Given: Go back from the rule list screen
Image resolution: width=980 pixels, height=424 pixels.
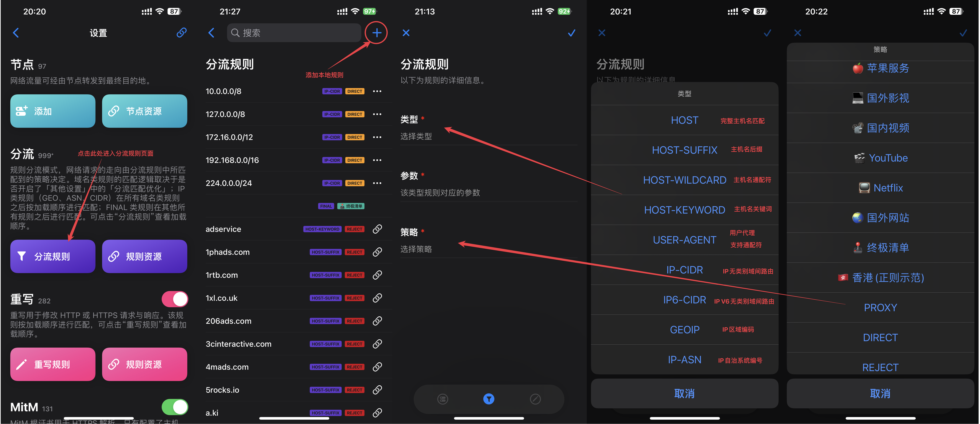Looking at the screenshot, I should click(212, 33).
